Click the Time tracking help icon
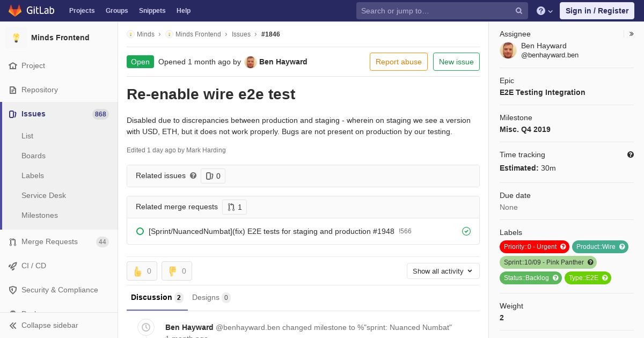The image size is (644, 338). click(x=631, y=155)
